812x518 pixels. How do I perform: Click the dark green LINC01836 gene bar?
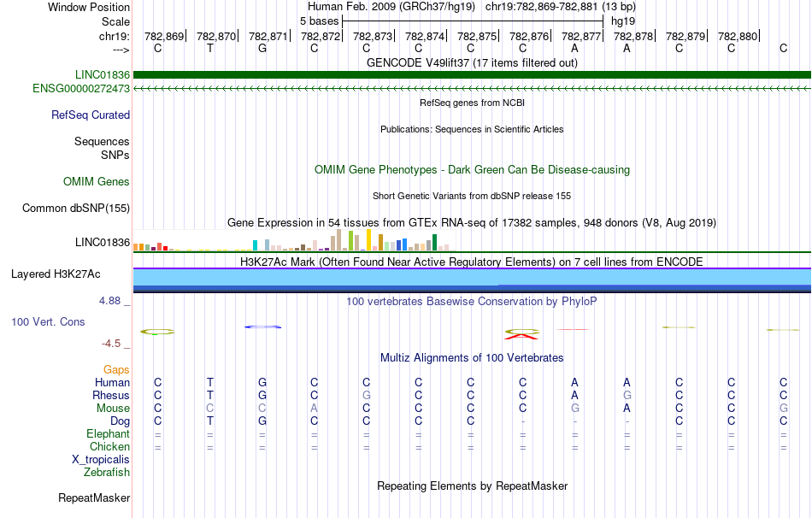pos(472,75)
